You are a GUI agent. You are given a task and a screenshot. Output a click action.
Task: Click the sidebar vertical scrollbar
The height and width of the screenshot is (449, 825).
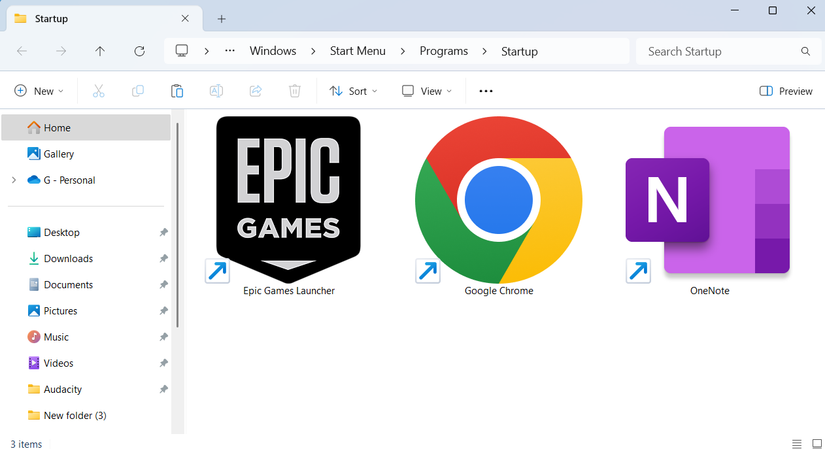point(177,225)
